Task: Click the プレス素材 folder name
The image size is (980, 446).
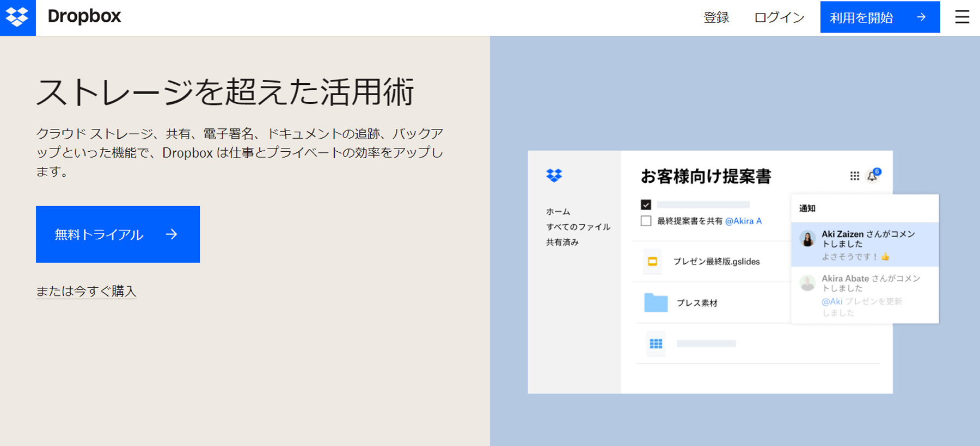Action: coord(697,303)
